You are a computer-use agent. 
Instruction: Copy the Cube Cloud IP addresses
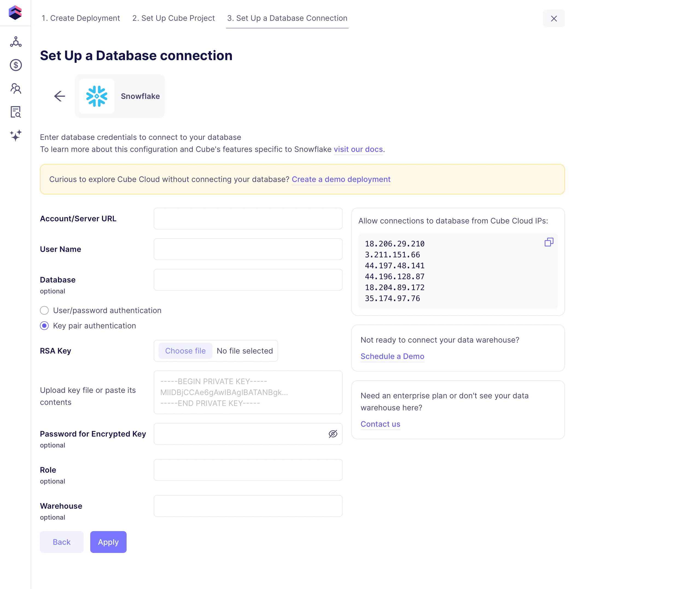(x=549, y=242)
